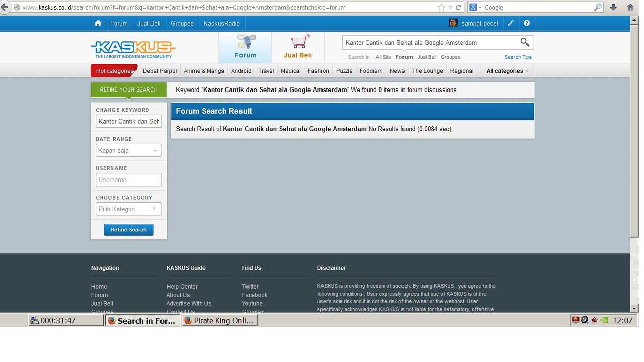Open Advertise With Us link
The height and width of the screenshot is (362, 644).
[x=189, y=304]
